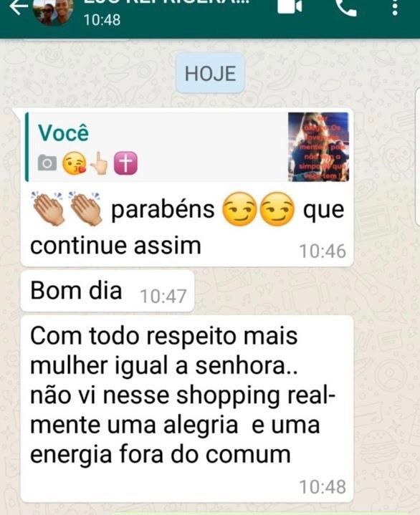Tap the HOJE date label
Screen dimensions: 420x515
point(210,74)
